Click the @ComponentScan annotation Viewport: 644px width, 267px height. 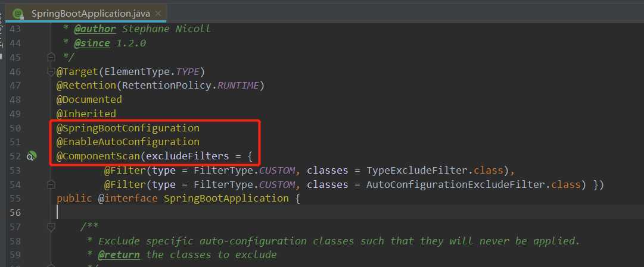[x=98, y=156]
